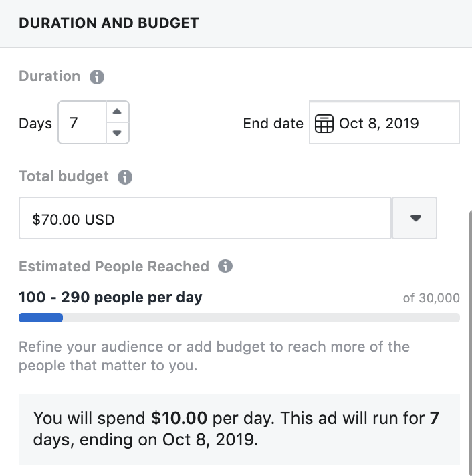Click the daily spend summary box

[239, 430]
